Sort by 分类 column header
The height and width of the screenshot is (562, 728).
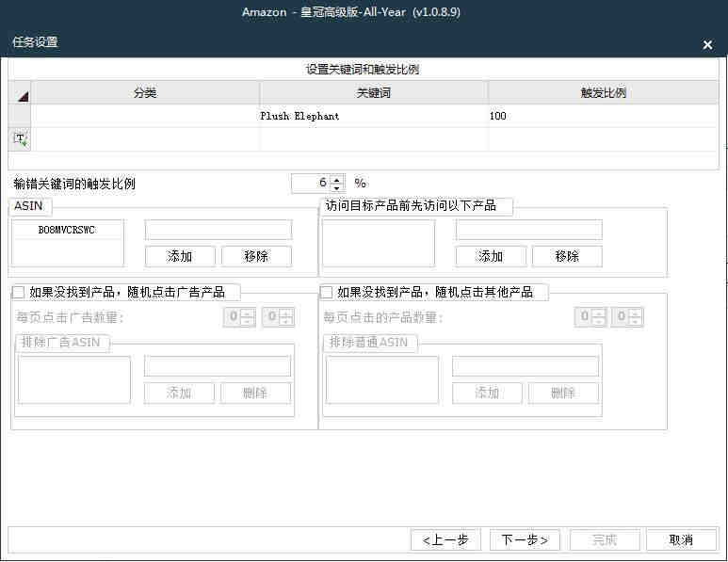(x=145, y=93)
